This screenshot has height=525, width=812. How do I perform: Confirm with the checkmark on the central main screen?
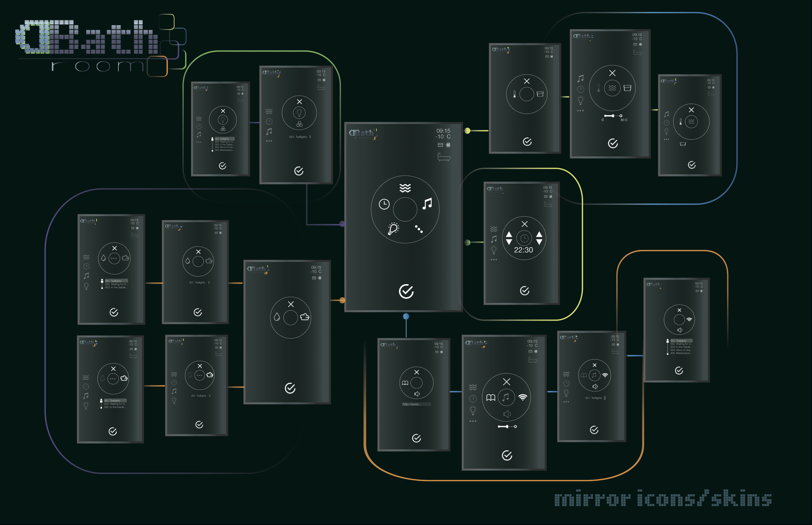(x=406, y=291)
